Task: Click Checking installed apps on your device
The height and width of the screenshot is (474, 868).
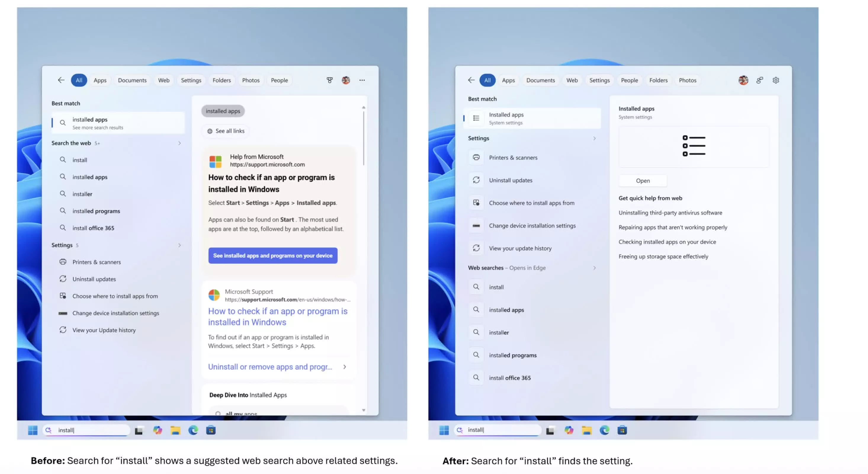Action: (x=667, y=242)
